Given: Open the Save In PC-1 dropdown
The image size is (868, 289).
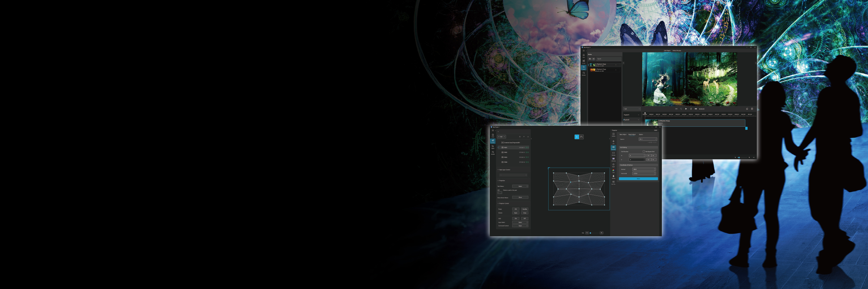Looking at the screenshot, I should (648, 139).
